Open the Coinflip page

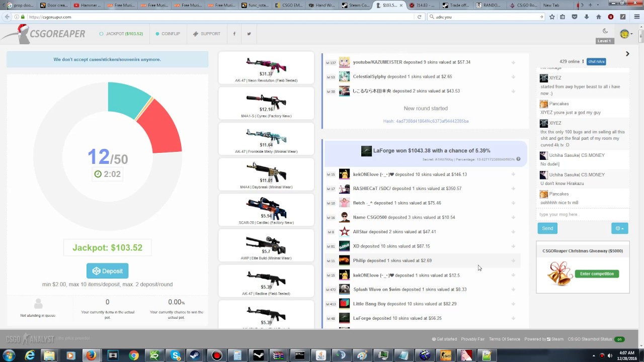[168, 34]
